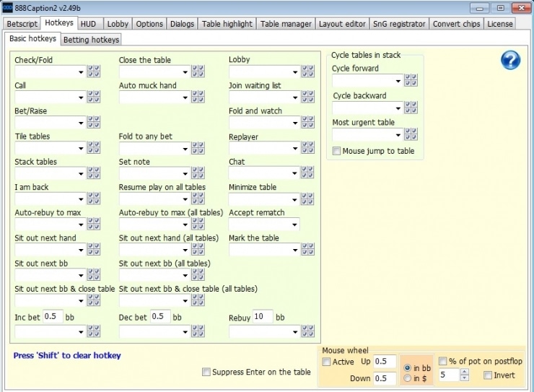534x392 pixels.
Task: Open the Lobby tab
Action: 118,24
